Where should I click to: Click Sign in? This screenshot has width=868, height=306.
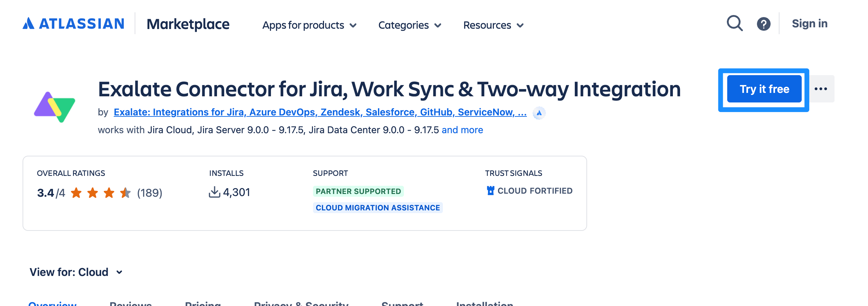point(810,24)
